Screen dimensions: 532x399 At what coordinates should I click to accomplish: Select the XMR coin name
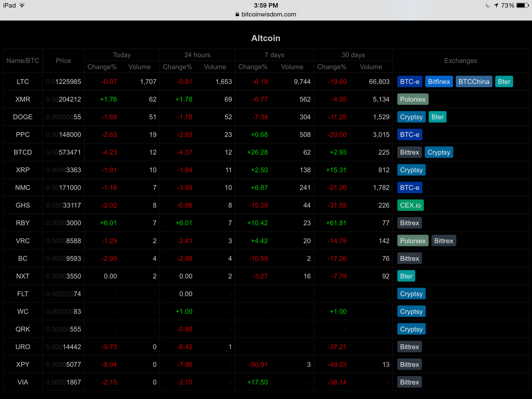coord(23,99)
